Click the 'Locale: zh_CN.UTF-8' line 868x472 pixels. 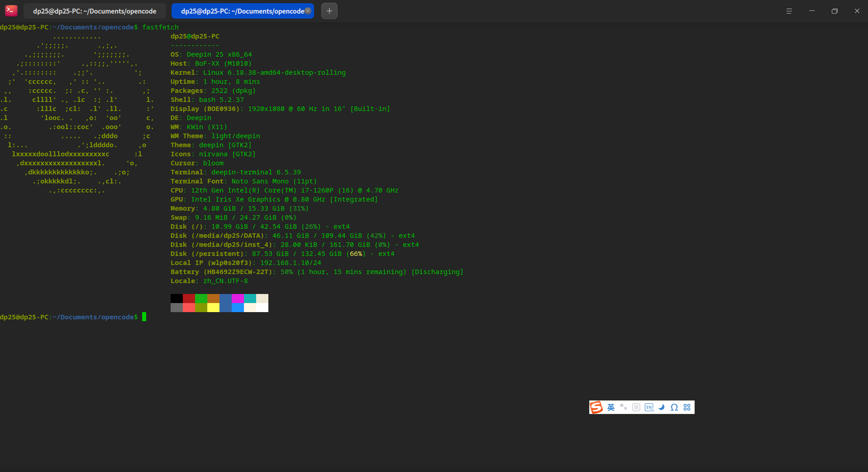(x=209, y=281)
